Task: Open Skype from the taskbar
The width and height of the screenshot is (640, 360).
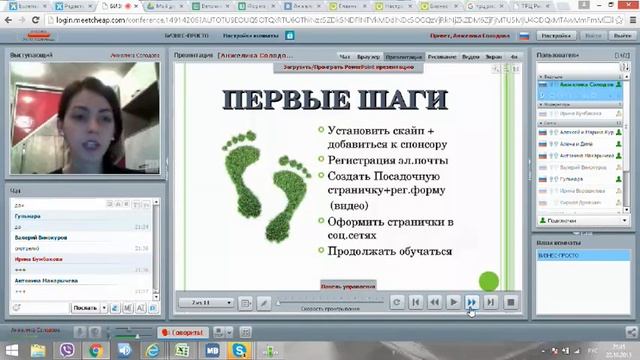Action: pos(239,350)
